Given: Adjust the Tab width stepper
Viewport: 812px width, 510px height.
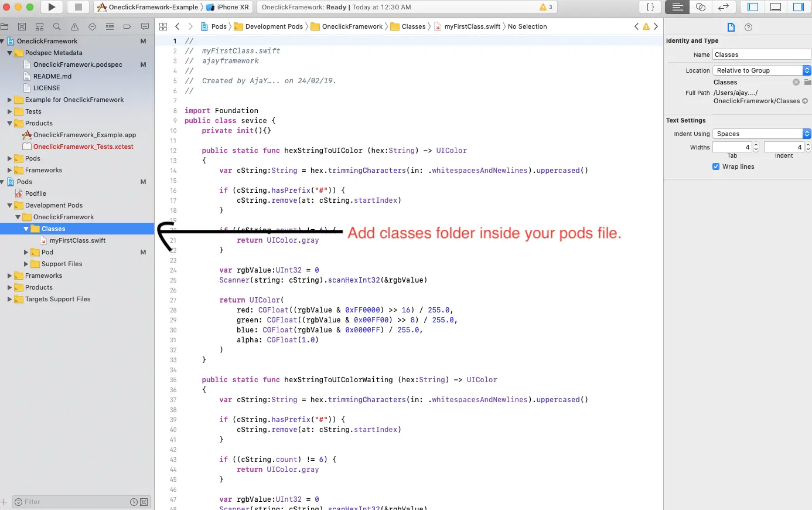Looking at the screenshot, I should tap(756, 147).
